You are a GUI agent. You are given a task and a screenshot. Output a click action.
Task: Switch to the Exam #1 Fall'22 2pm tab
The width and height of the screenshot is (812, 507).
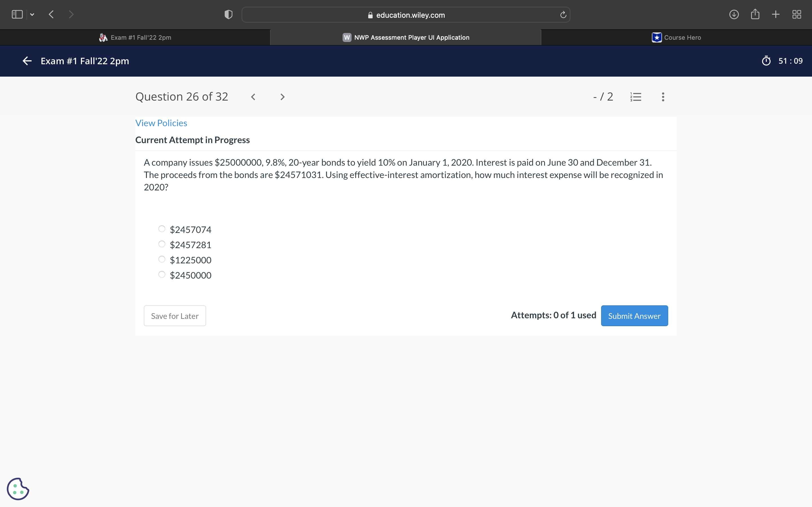(136, 37)
